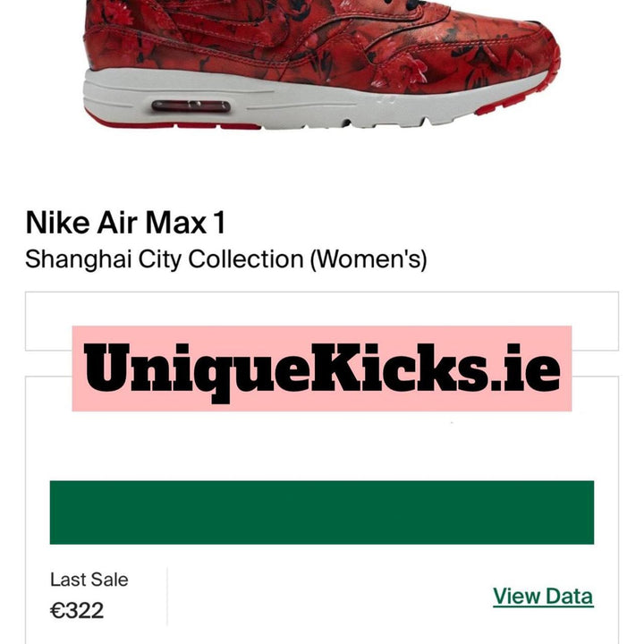Tap the solid green action button
644x644 pixels.
[322, 513]
